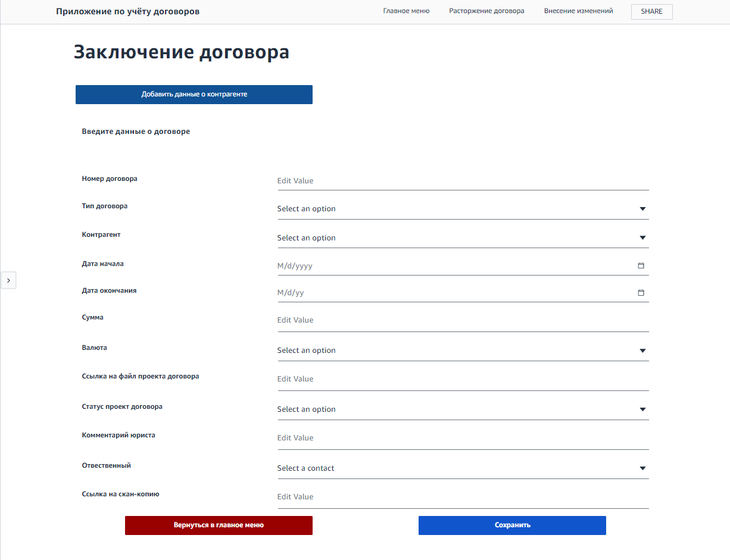Image resolution: width=730 pixels, height=560 pixels.
Task: Open calendar picker for Дата окончания
Action: [641, 293]
